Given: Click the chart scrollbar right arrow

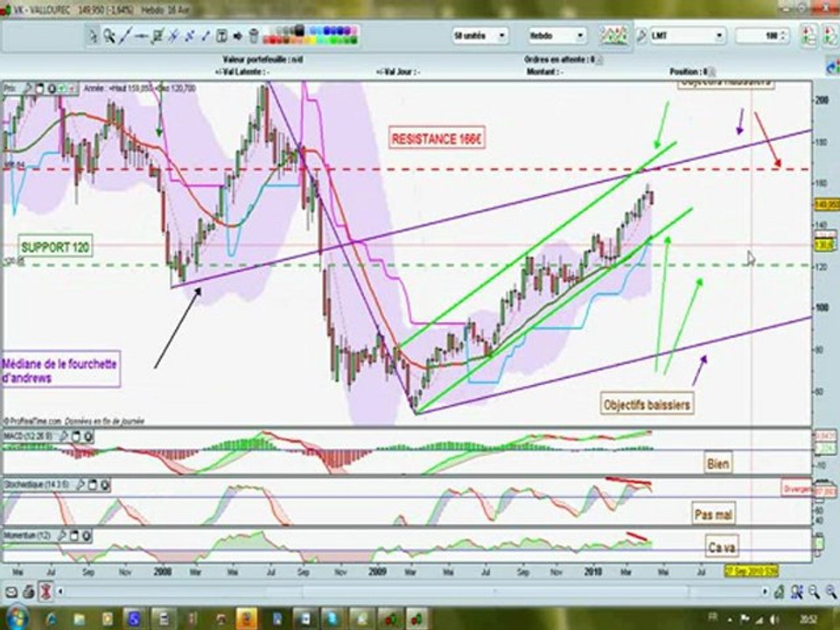Looking at the screenshot, I should (765, 591).
